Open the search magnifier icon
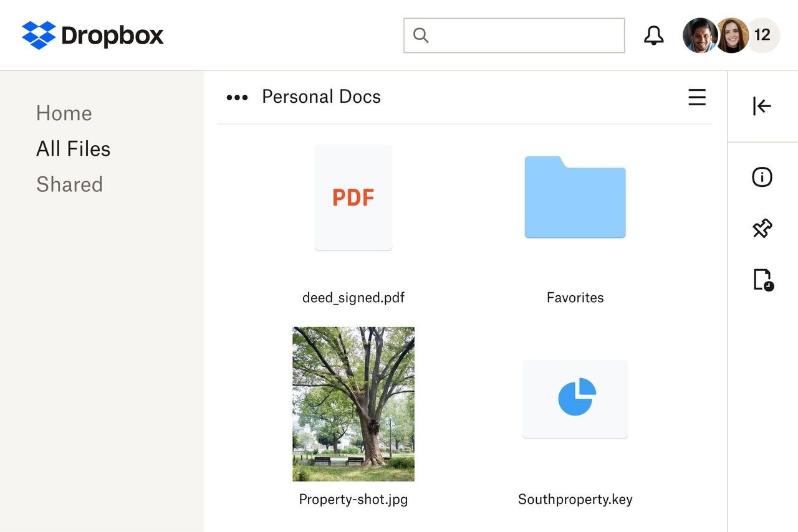The width and height of the screenshot is (798, 532). click(420, 36)
